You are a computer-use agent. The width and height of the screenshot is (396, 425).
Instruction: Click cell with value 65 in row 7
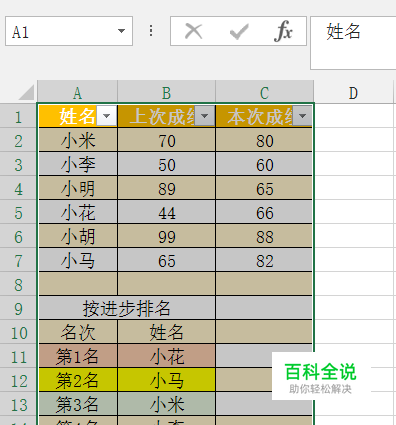[167, 261]
